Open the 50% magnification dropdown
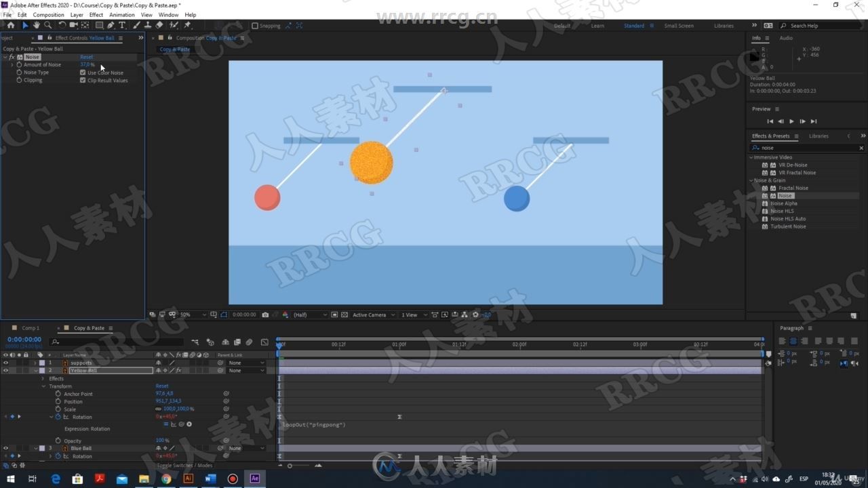This screenshot has width=868, height=488. click(x=194, y=314)
